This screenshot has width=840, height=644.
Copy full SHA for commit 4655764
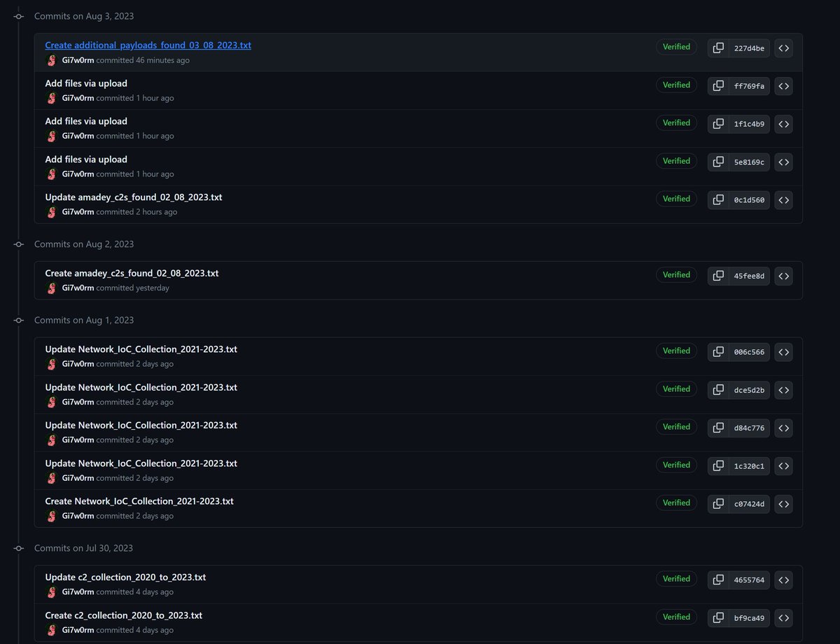(x=718, y=580)
